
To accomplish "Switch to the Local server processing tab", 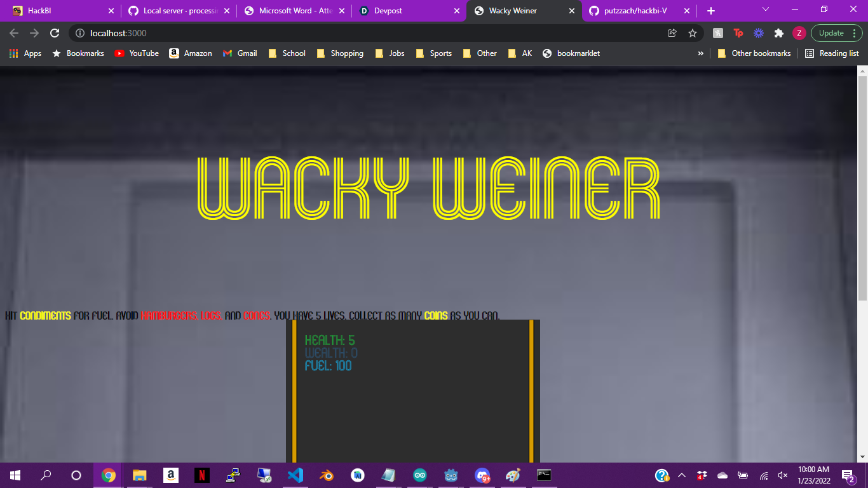I will point(178,11).
